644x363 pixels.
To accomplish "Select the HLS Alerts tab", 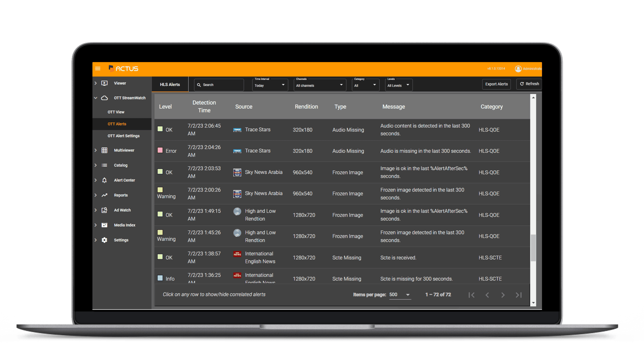I will click(x=170, y=84).
